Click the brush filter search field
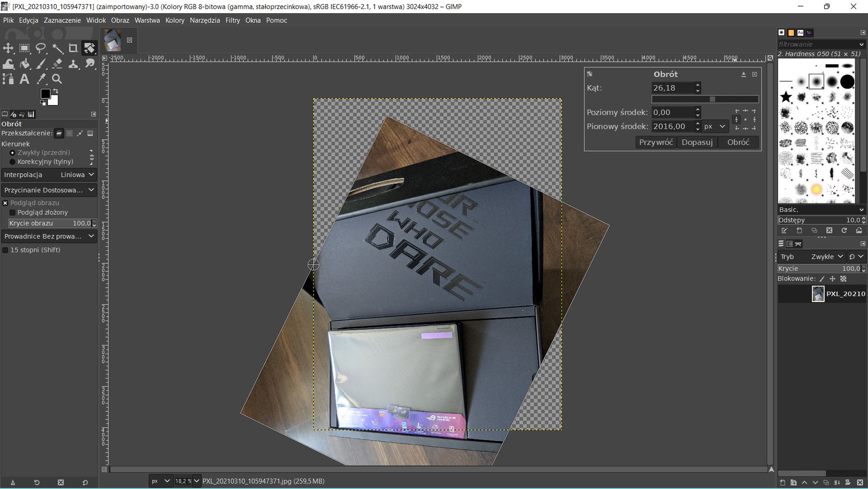868x489 pixels. (818, 44)
